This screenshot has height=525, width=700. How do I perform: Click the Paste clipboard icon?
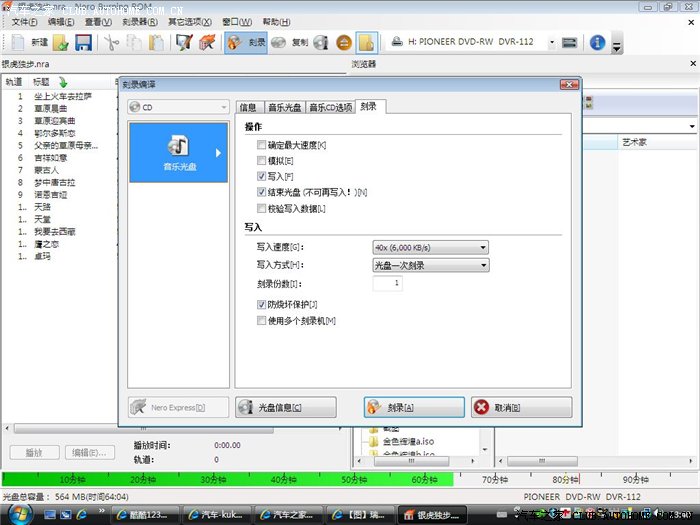click(x=156, y=43)
